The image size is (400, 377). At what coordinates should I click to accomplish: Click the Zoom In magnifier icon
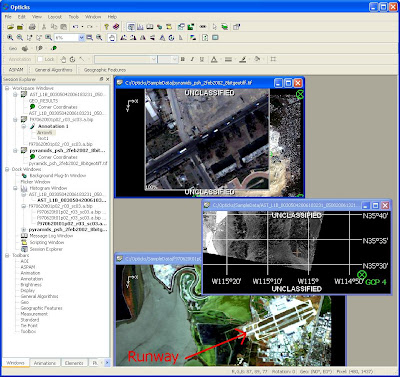click(10, 38)
